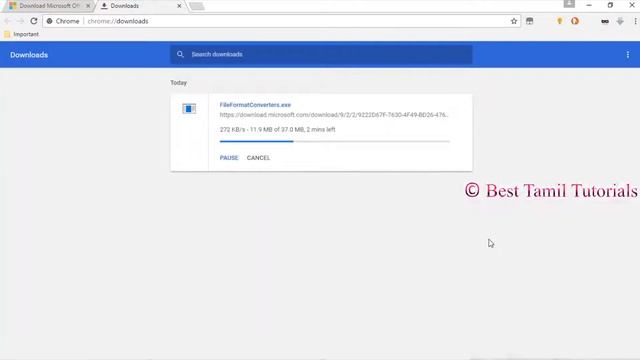Open a new tab
Viewport: 640px width, 360px height.
click(x=197, y=6)
